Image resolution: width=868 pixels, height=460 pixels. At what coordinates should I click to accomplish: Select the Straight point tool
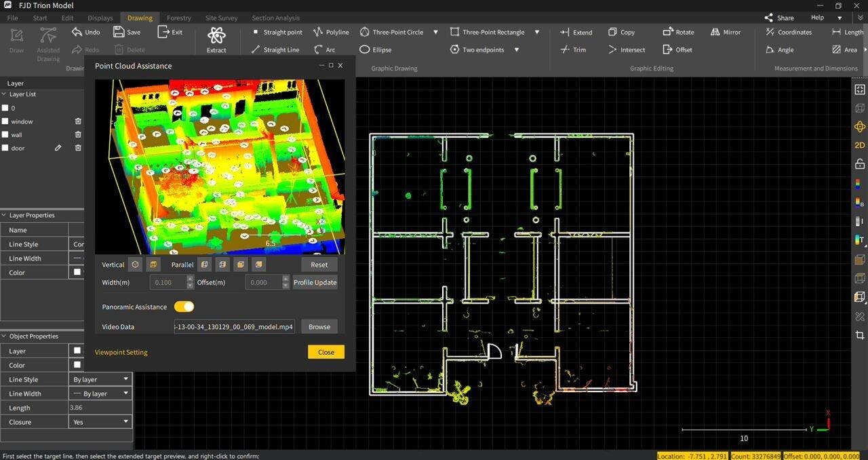pos(277,32)
